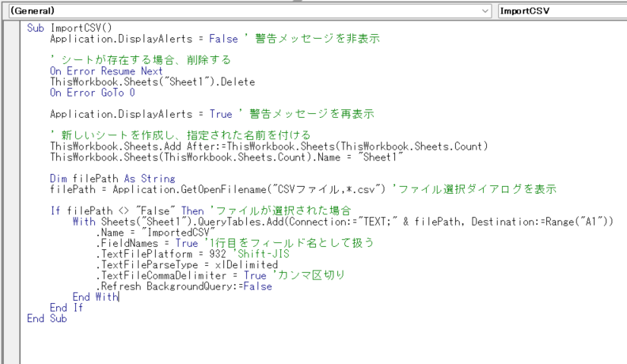Click the 'With Sheets("Sheet1").QueryTables.Add' line
Image resolution: width=627 pixels, height=364 pixels.
click(x=343, y=222)
